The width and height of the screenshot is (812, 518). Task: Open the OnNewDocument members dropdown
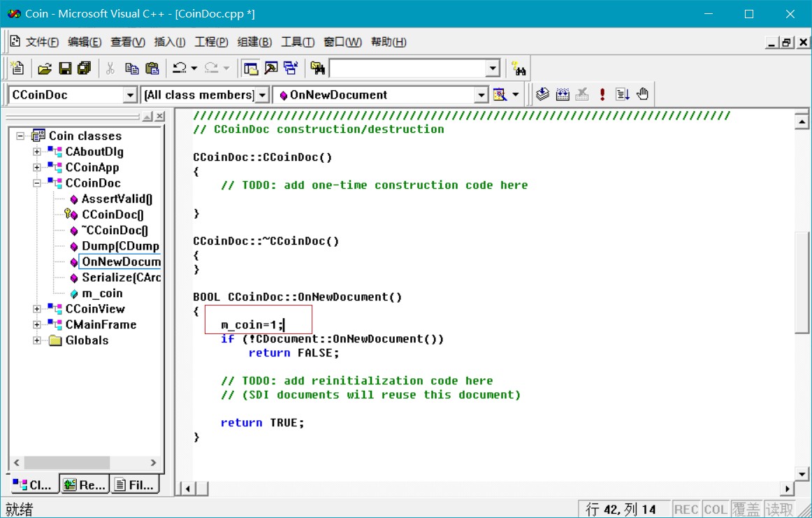tap(481, 95)
